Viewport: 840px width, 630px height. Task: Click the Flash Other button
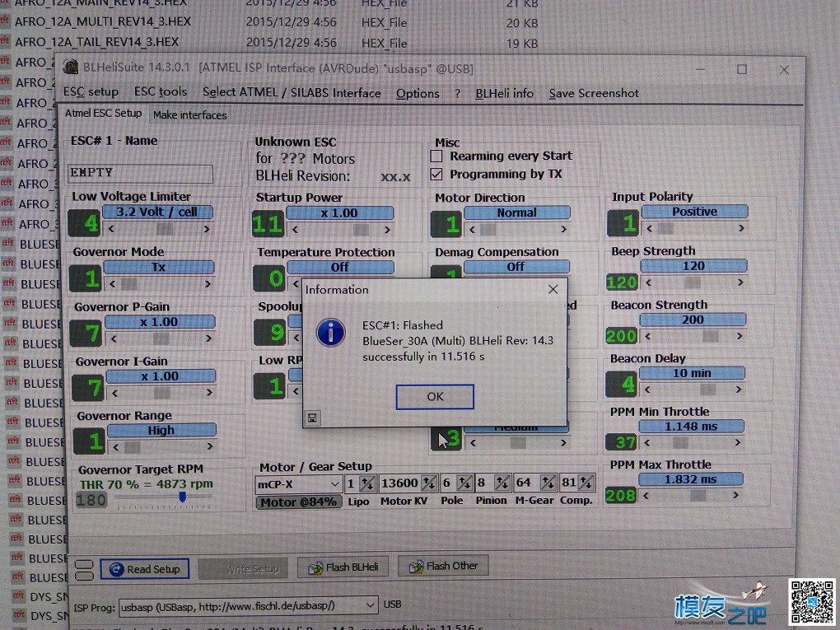443,566
